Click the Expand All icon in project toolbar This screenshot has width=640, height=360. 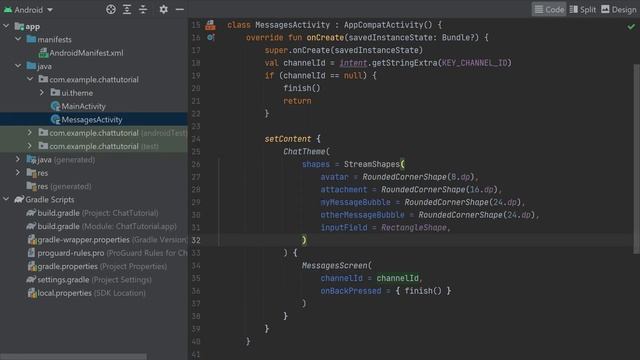point(127,9)
